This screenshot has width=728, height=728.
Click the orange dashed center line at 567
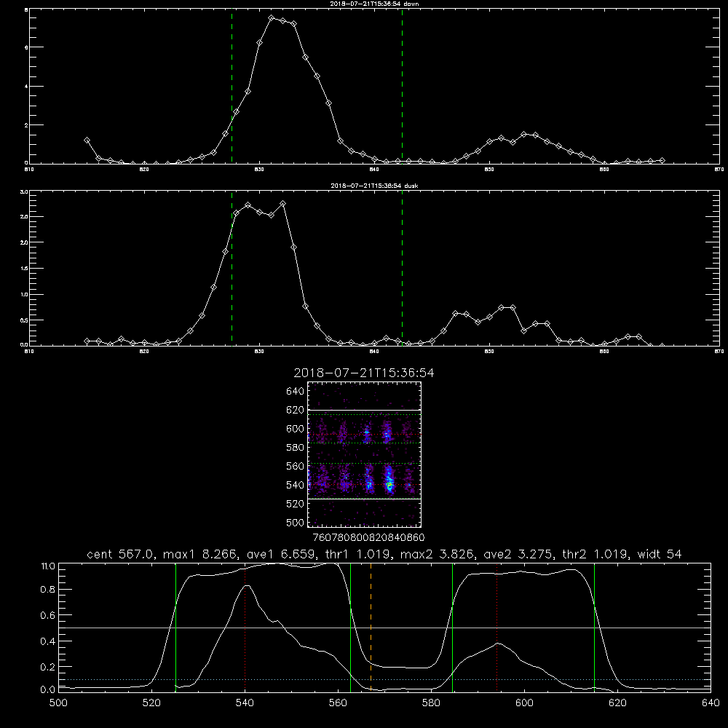[x=371, y=627]
